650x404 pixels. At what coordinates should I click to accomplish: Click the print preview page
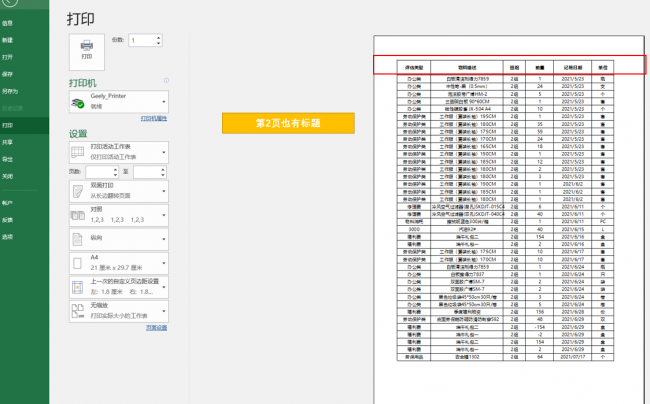tap(509, 220)
